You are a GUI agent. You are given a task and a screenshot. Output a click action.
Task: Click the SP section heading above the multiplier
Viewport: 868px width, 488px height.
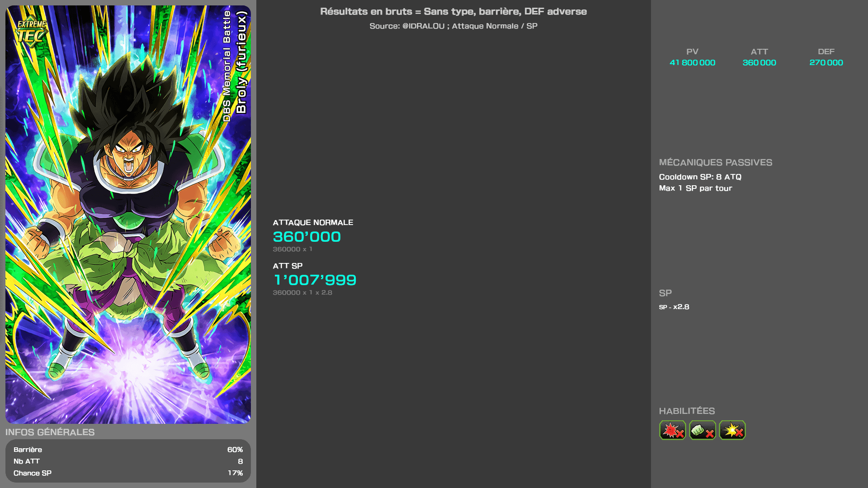pyautogui.click(x=665, y=293)
